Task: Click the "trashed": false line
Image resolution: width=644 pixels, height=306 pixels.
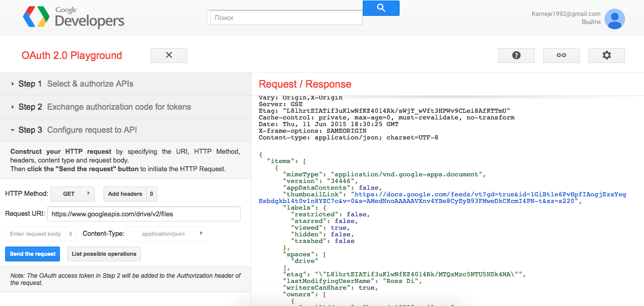Action: coord(323,241)
